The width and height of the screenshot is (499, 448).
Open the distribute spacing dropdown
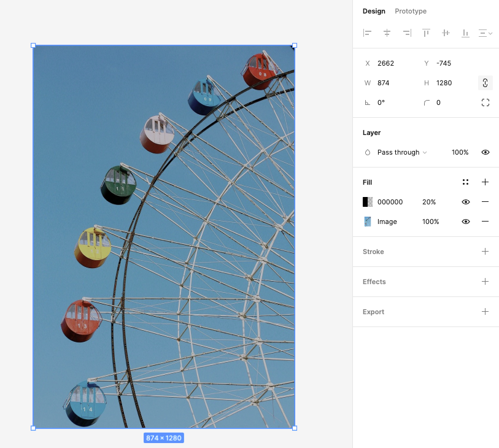pyautogui.click(x=485, y=33)
